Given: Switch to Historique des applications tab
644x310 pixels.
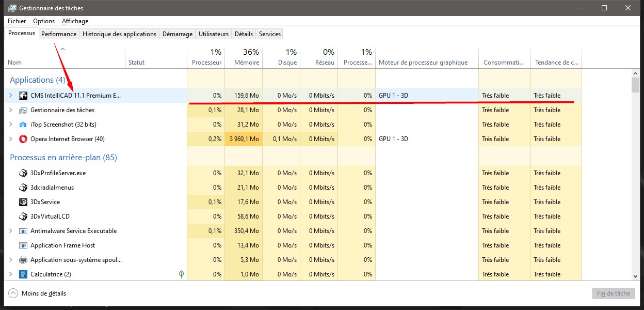Looking at the screenshot, I should 119,34.
